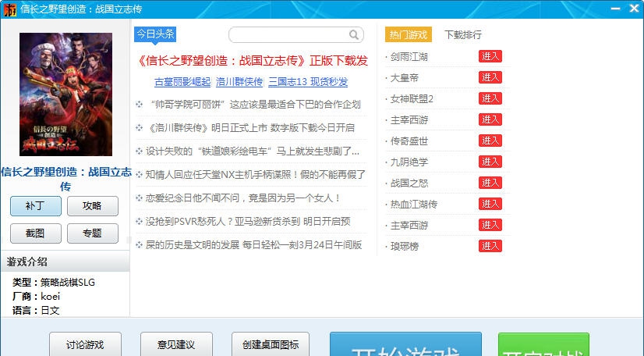Open news about 铁道娘彩绘电车

pos(253,151)
